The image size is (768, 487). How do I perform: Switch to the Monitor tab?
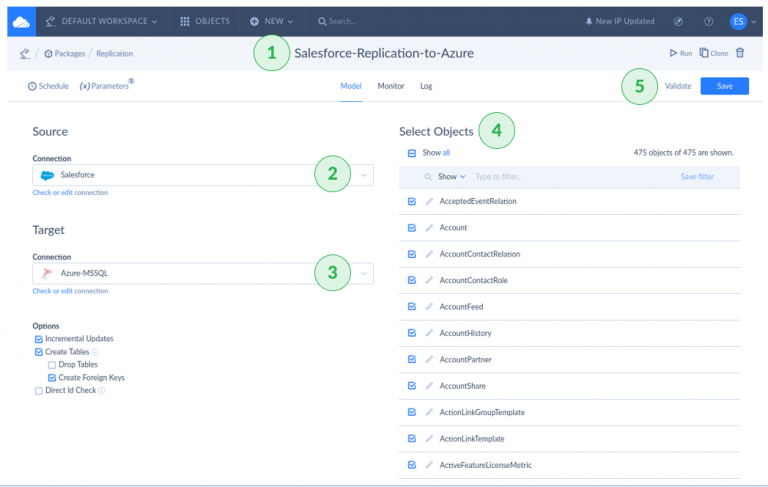[x=390, y=86]
